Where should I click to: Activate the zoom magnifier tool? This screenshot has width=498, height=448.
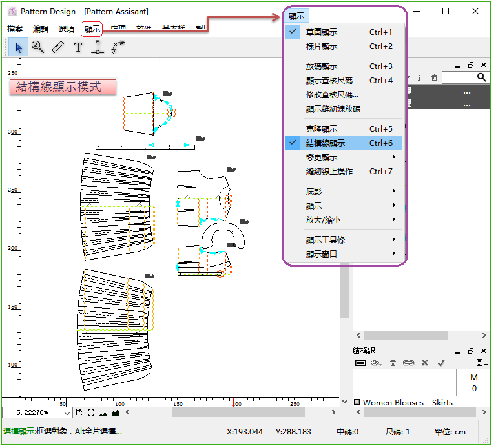tap(37, 46)
